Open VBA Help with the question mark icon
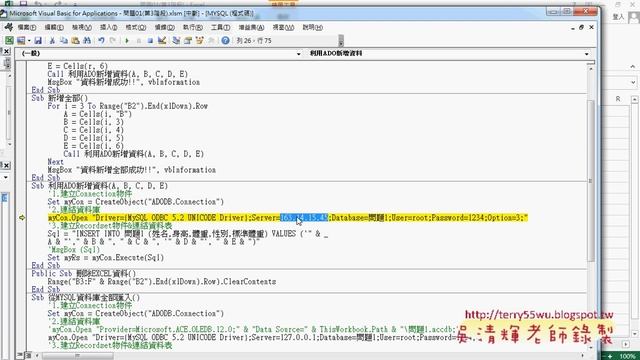 click(225, 40)
